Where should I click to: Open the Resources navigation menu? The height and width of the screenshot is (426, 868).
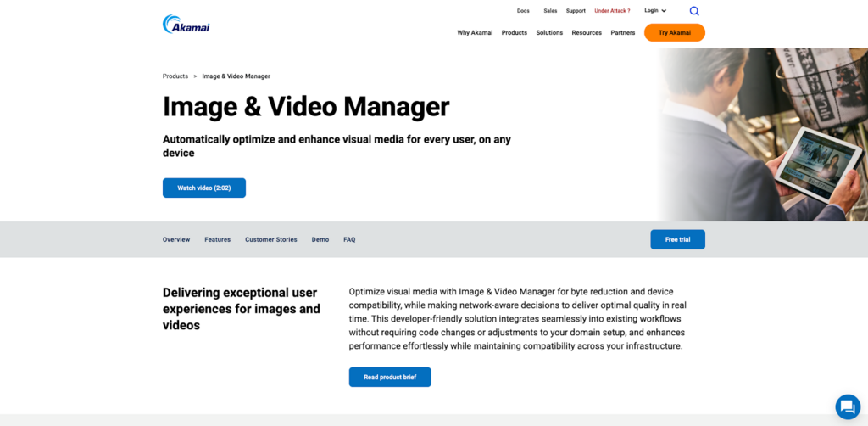tap(587, 33)
